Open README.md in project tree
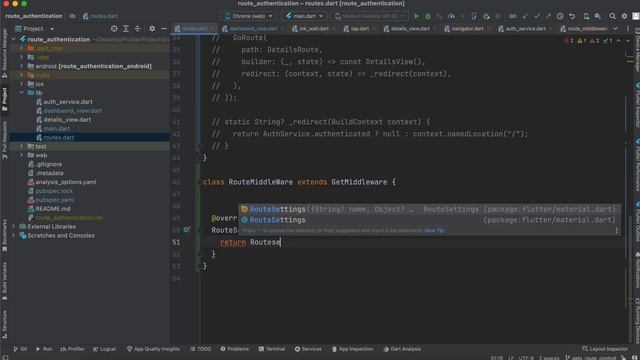Viewport: 640px width, 360px height. (53, 209)
